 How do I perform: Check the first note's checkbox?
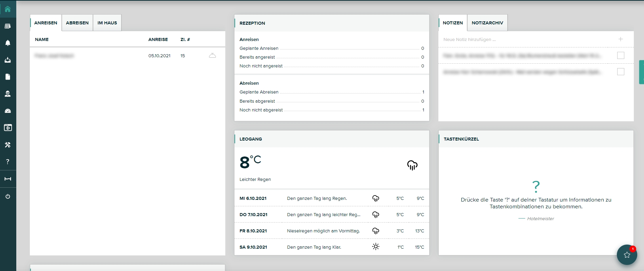tap(621, 56)
